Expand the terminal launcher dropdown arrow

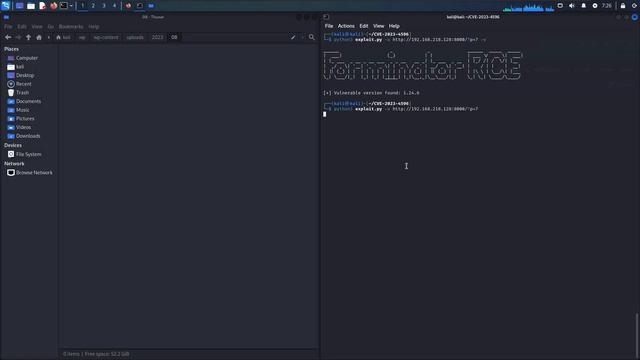point(71,6)
